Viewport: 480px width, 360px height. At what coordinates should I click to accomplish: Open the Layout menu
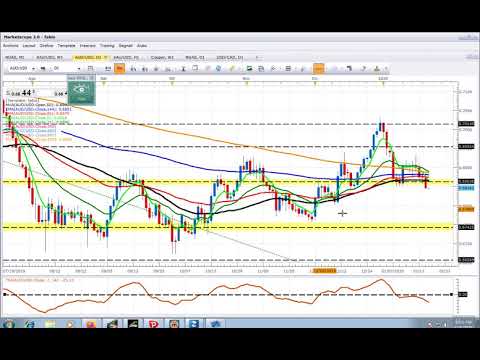click(29, 46)
